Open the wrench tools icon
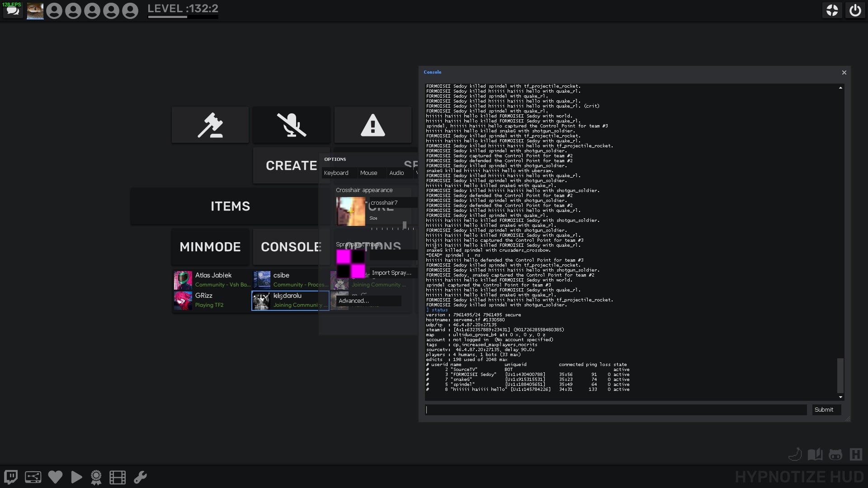Screen dimensions: 868x488 click(140, 477)
